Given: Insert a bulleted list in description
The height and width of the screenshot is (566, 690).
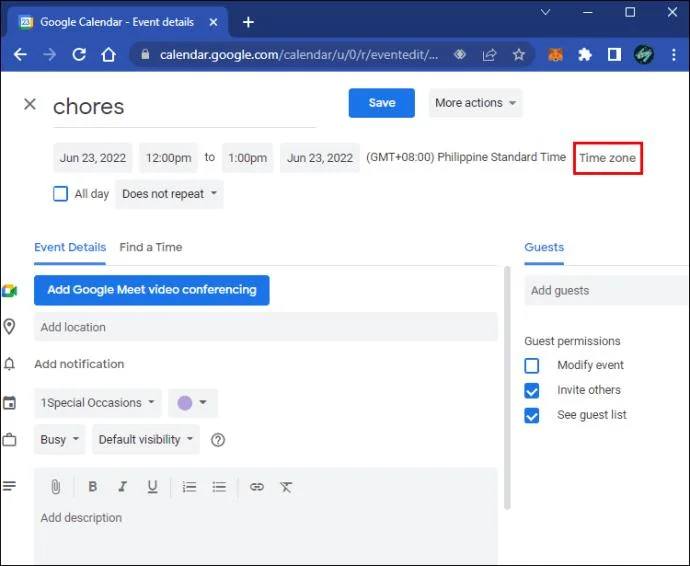Looking at the screenshot, I should [219, 487].
